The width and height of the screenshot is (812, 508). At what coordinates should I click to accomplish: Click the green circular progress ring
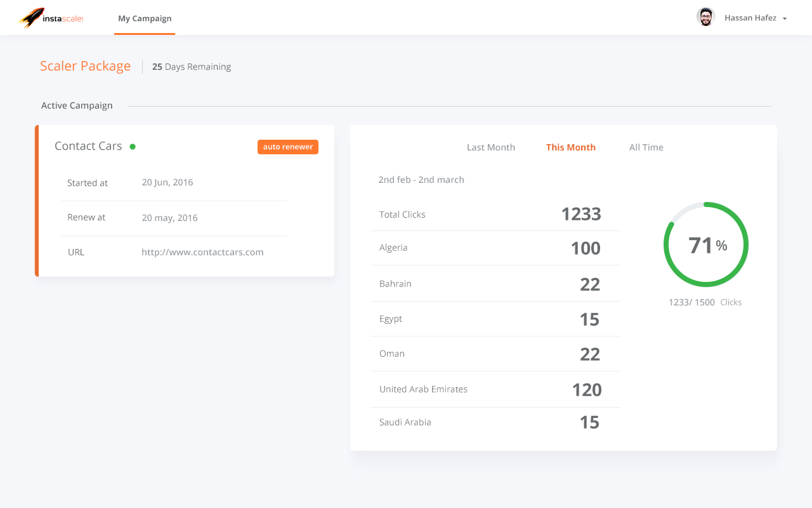(706, 244)
